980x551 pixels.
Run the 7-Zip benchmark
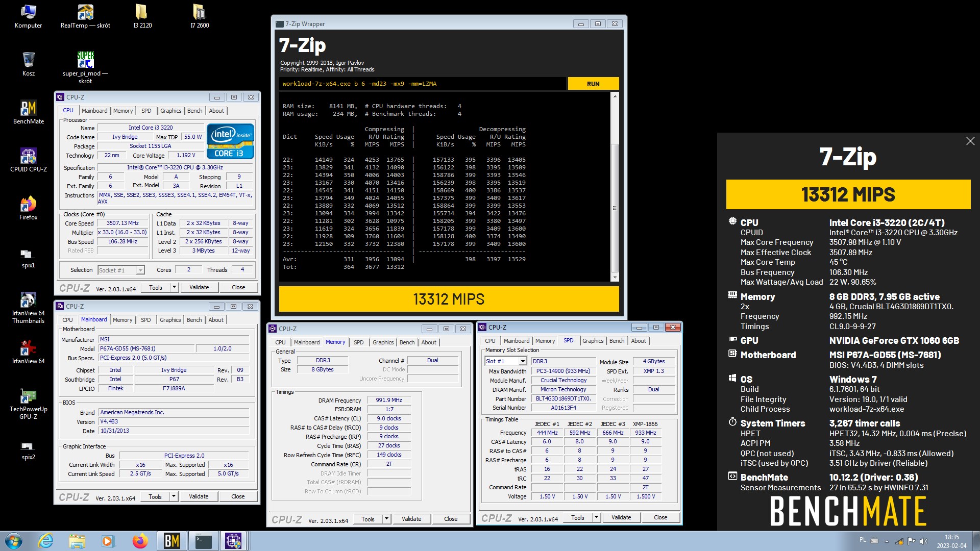coord(593,84)
